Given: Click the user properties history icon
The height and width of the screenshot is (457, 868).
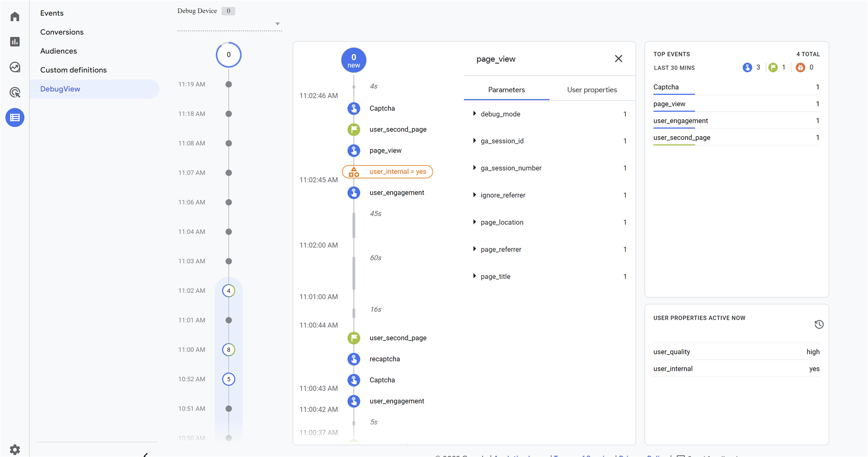Looking at the screenshot, I should click(x=818, y=324).
